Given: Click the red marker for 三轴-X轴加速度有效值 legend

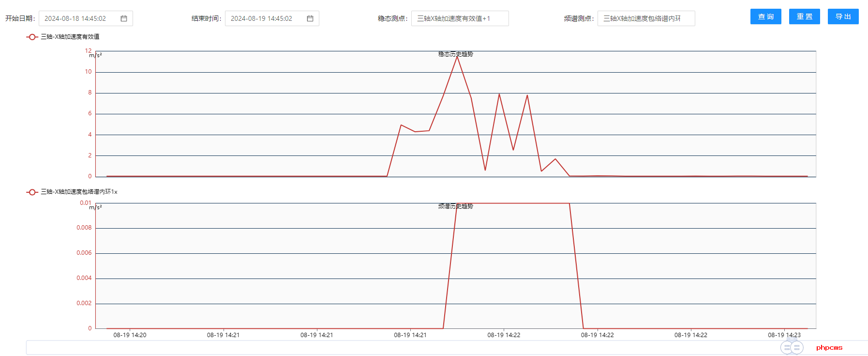Looking at the screenshot, I should pos(32,37).
